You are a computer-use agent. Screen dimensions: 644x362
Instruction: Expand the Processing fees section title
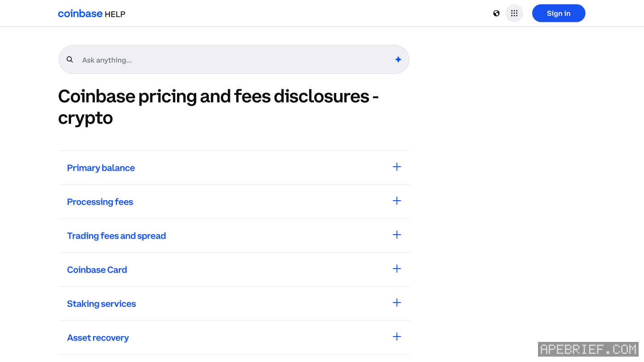100,202
